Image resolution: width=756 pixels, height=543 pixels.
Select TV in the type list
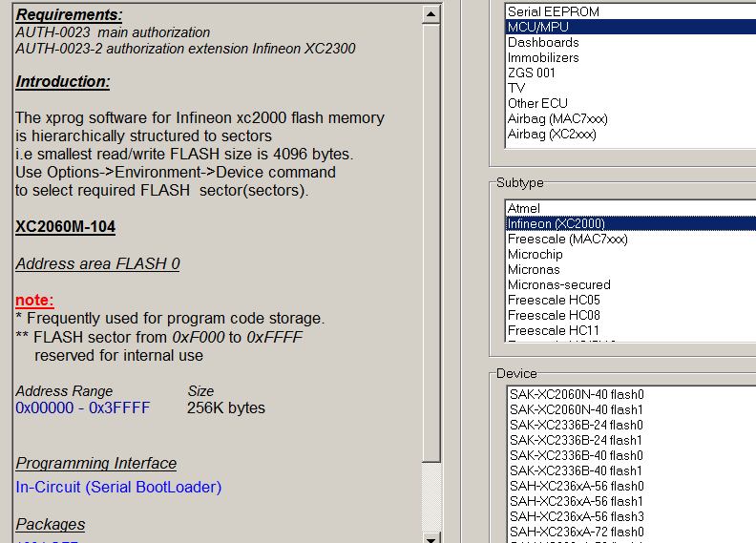coord(631,88)
